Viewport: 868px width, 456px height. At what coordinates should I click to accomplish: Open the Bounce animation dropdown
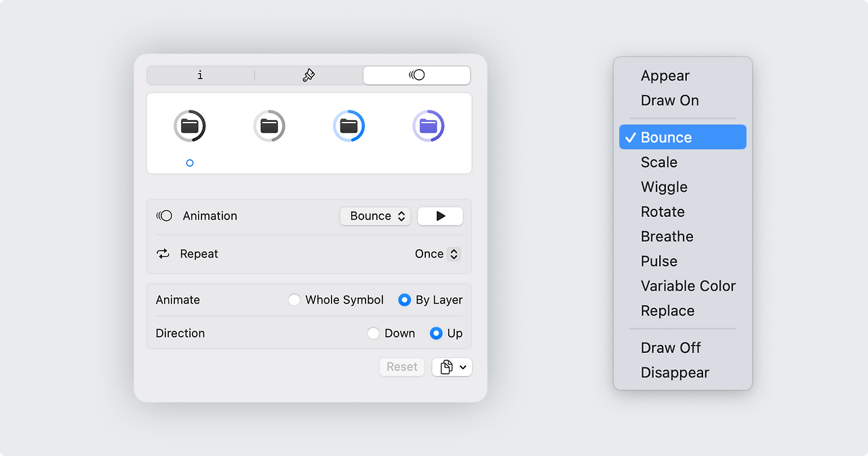click(x=375, y=216)
